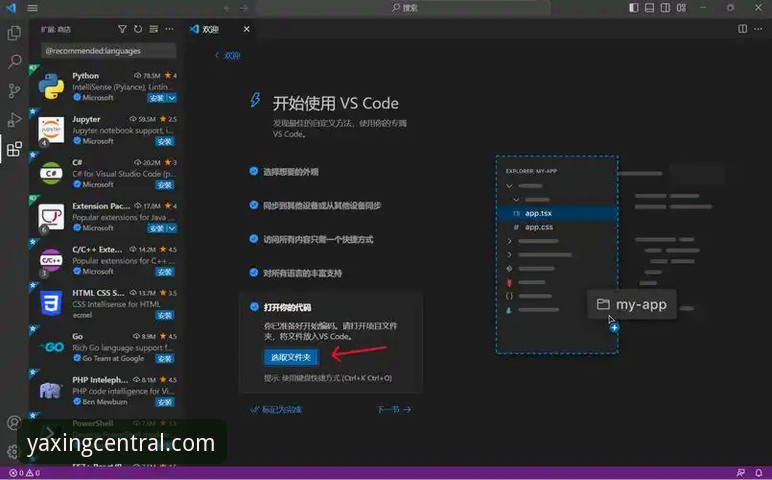Viewport: 772px width, 480px height.
Task: Toggle the 同步到其他设备 step checkmark
Action: click(x=254, y=205)
